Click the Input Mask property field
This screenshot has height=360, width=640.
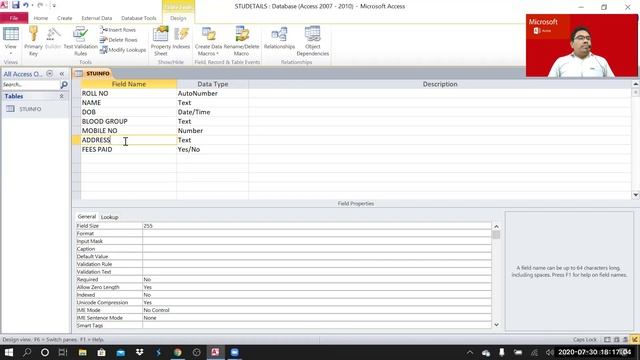pyautogui.click(x=317, y=241)
